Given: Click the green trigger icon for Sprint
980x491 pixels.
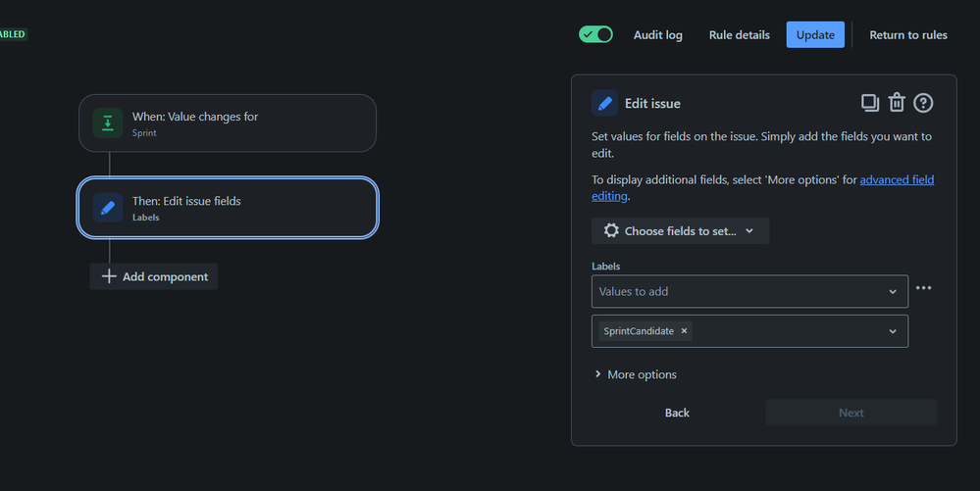Looking at the screenshot, I should click(108, 123).
